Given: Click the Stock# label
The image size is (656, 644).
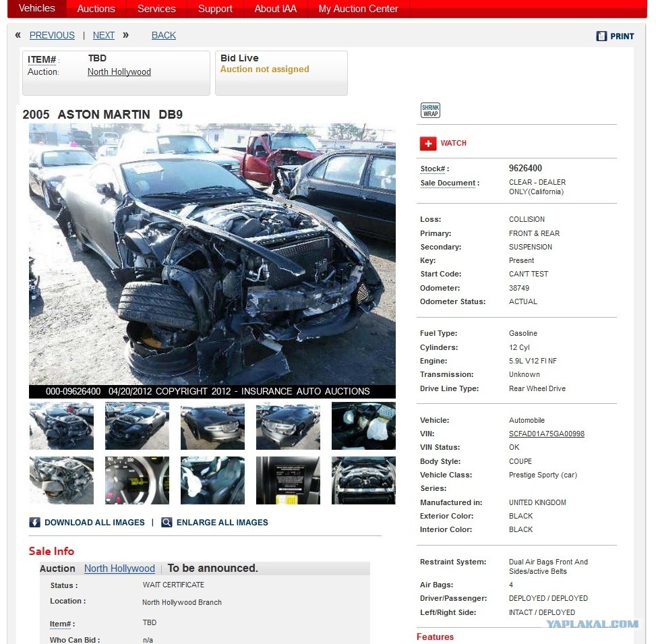Looking at the screenshot, I should 435,169.
